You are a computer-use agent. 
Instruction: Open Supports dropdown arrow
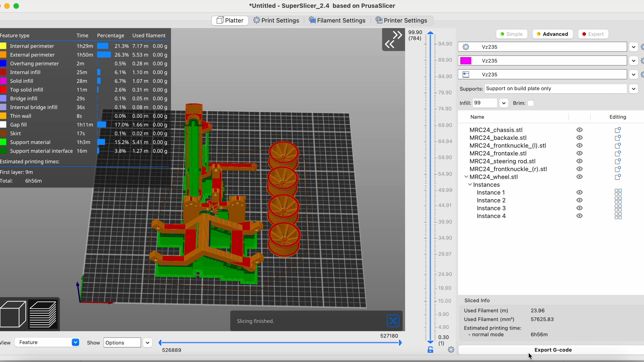633,89
